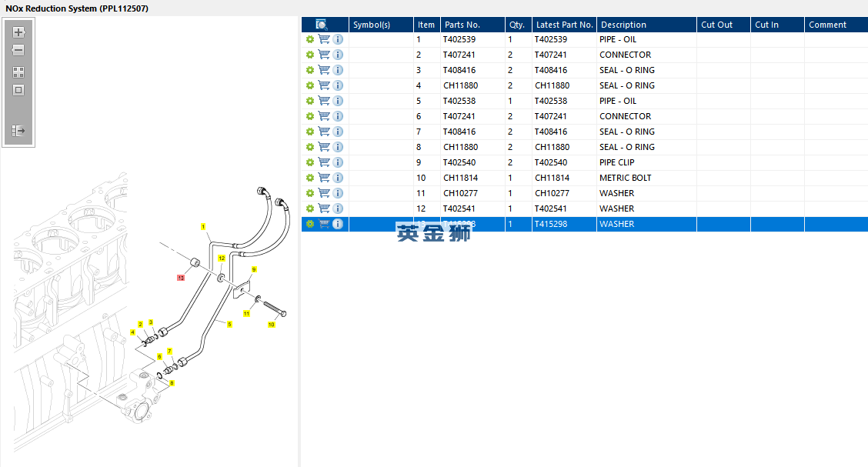The image size is (868, 467).
Task: Sort by Item column header
Action: [x=427, y=25]
